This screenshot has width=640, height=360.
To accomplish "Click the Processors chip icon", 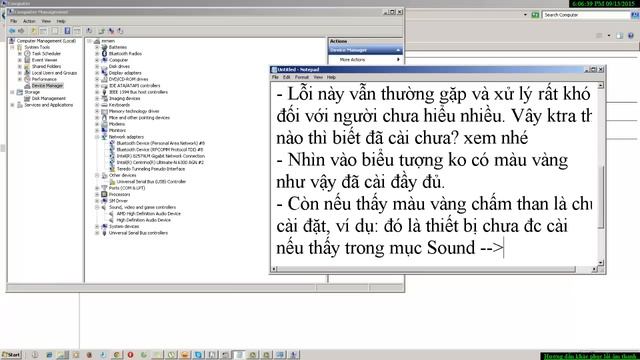I will (104, 194).
